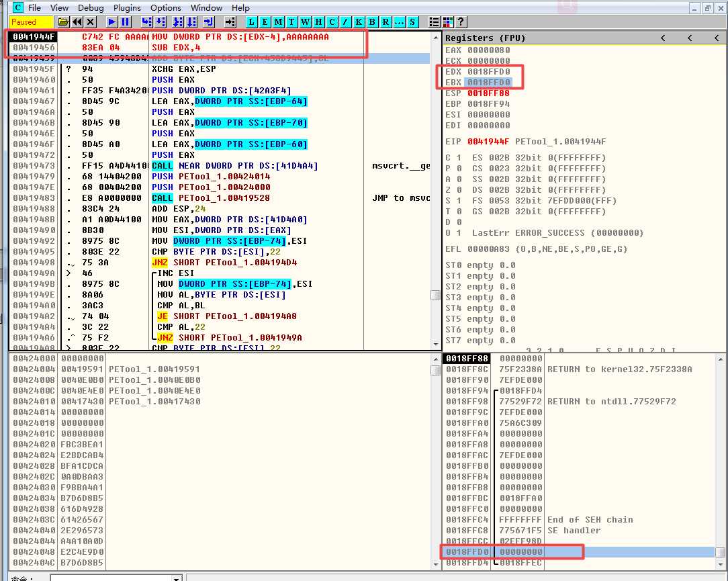Show the Call stack (K button)
This screenshot has height=581, width=728.
[x=359, y=22]
